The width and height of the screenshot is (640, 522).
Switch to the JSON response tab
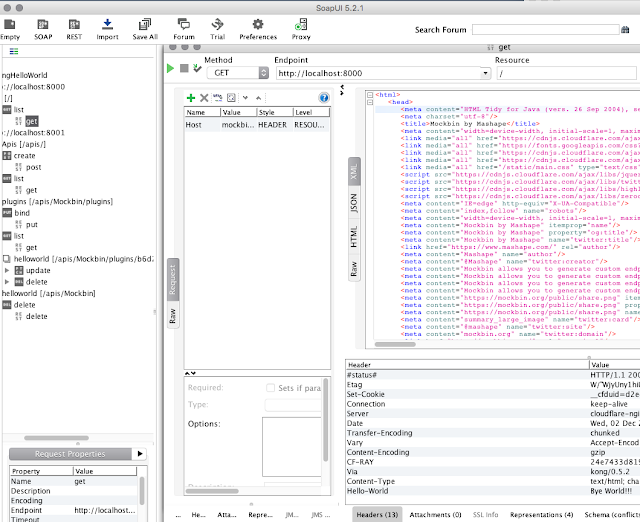[x=354, y=203]
